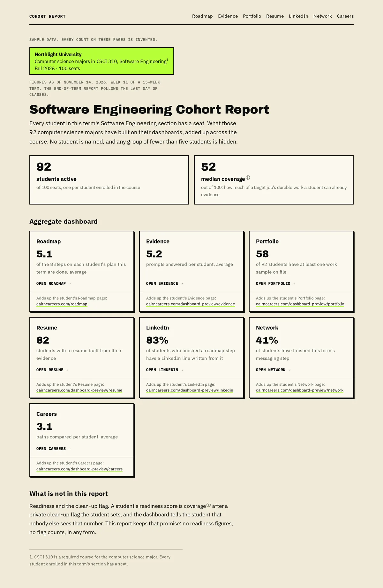The image size is (383, 588).
Task: Click the 'CSCI 310 is a required course' footnote
Action: click(100, 561)
